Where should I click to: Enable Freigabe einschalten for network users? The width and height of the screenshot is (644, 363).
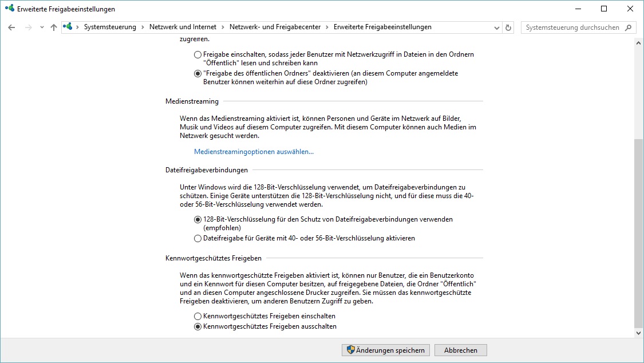197,54
